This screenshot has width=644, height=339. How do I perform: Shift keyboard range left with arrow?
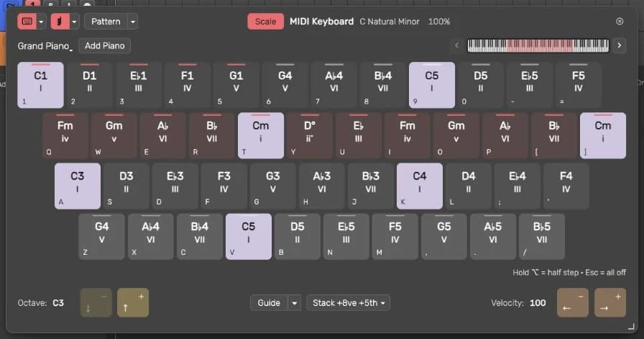(456, 45)
